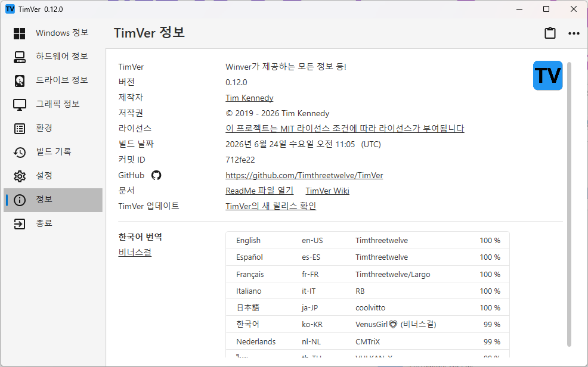Click the ja-JP language code cell
Screen dimensions: 588x367
click(x=310, y=308)
